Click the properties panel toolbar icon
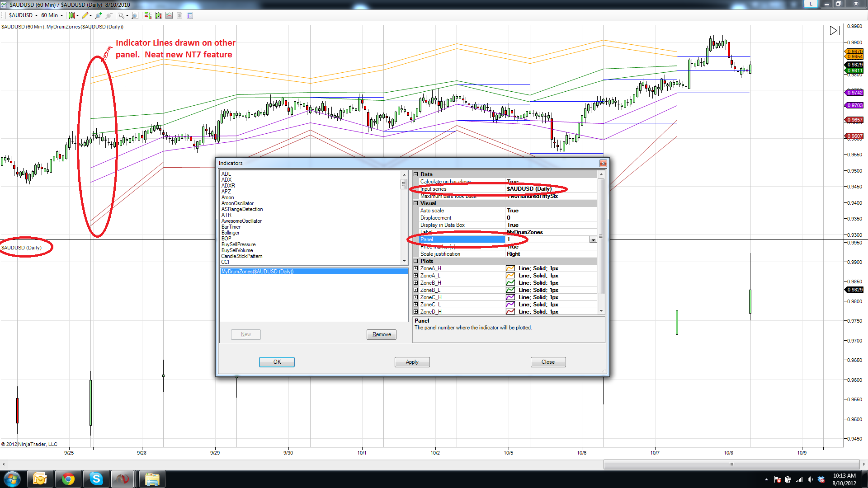Viewport: 868px width, 488px height. tap(190, 15)
